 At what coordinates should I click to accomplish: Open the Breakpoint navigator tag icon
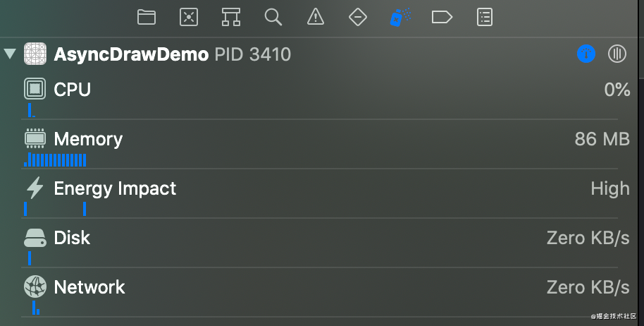tap(442, 17)
